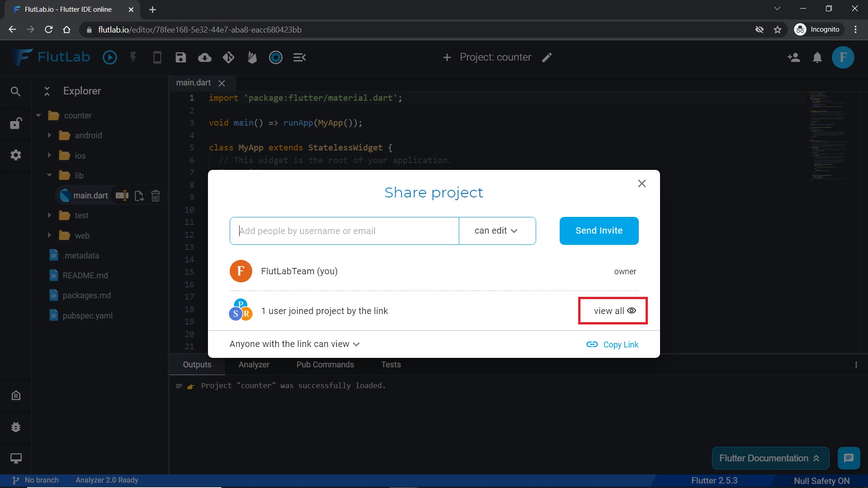This screenshot has height=488, width=868.
Task: Expand Flutter Documentation panel
Action: coord(770,458)
